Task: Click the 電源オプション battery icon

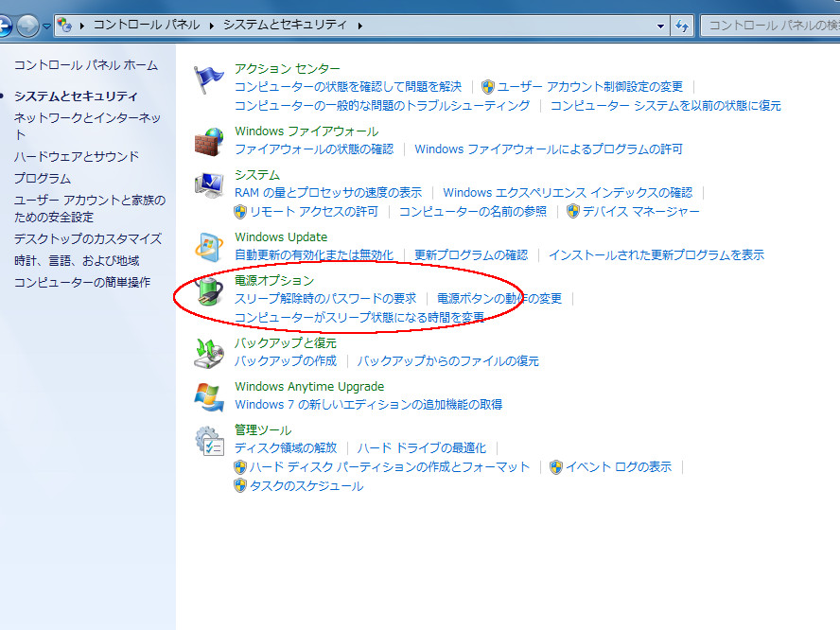Action: pos(208,292)
